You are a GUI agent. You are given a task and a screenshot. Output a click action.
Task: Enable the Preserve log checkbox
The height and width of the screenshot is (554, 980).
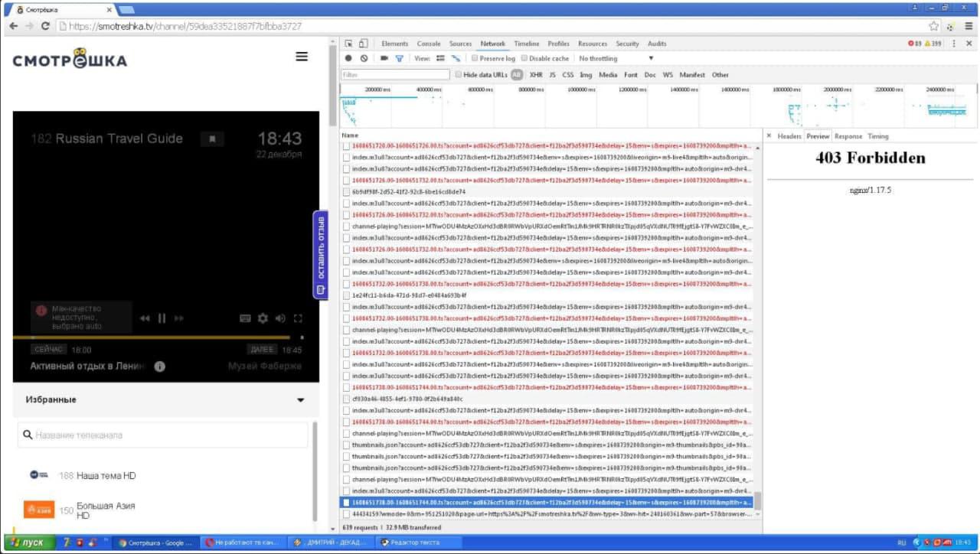point(475,58)
